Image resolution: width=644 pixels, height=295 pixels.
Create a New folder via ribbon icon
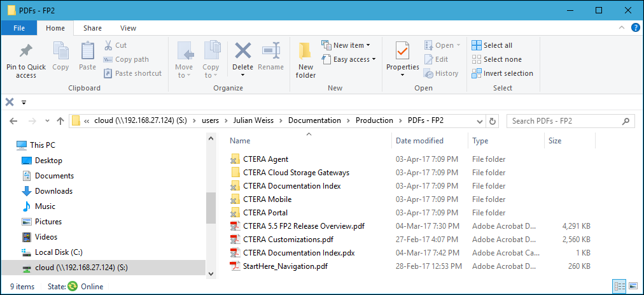pyautogui.click(x=305, y=51)
